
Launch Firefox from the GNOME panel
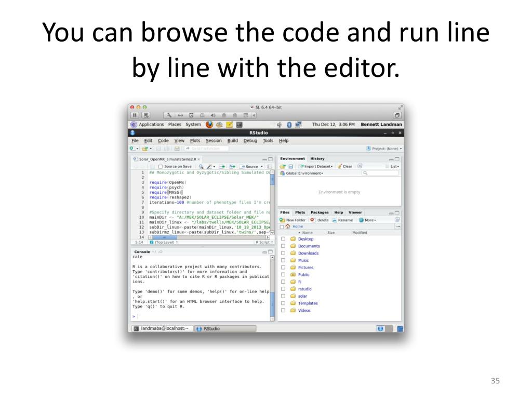coord(209,125)
